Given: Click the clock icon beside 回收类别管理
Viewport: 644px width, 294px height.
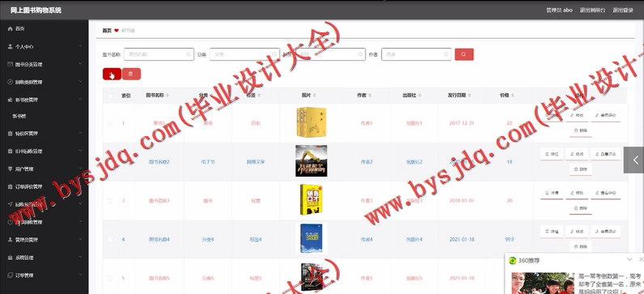Looking at the screenshot, I should pyautogui.click(x=11, y=82).
